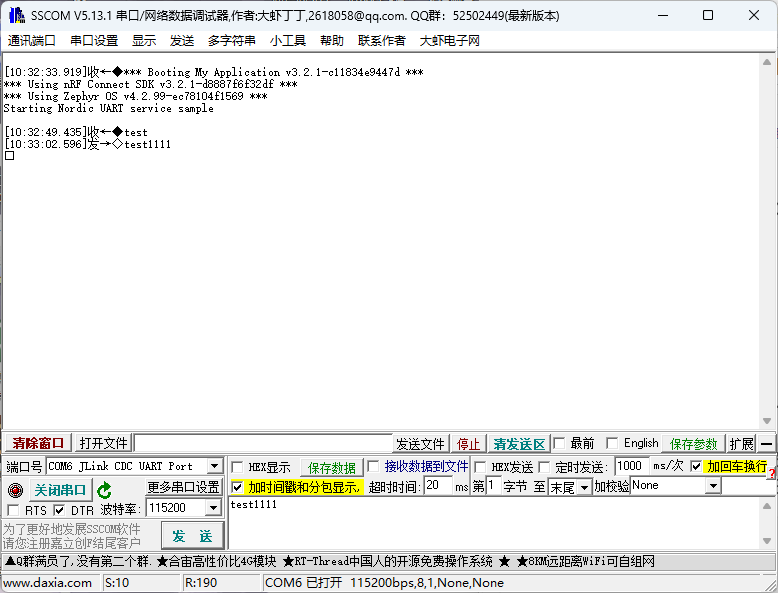Viewport: 778px width, 593px height.
Task: Click send area scrollbar up arrow
Action: 767,506
